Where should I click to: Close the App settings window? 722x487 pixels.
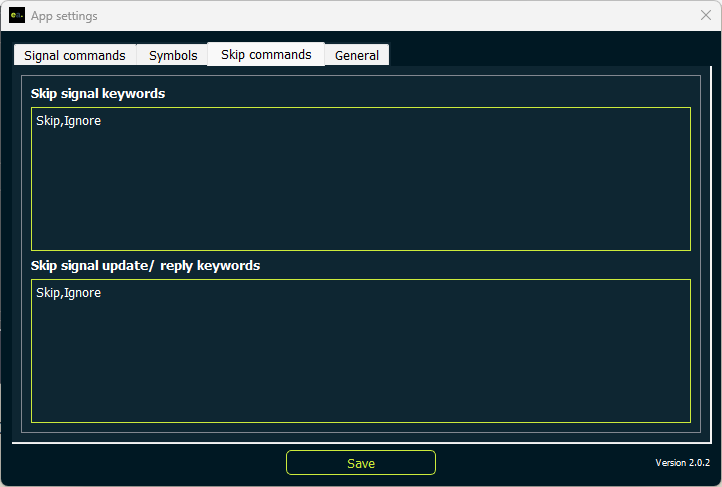point(705,15)
